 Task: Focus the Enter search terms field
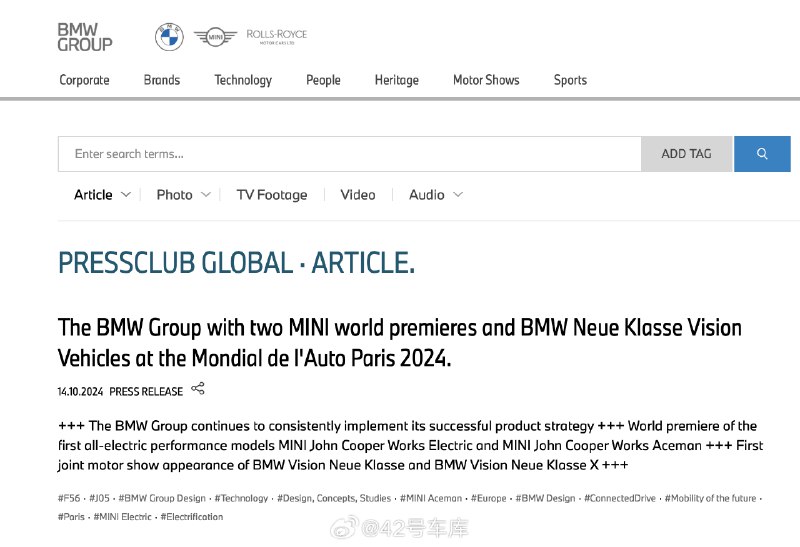[x=349, y=154]
